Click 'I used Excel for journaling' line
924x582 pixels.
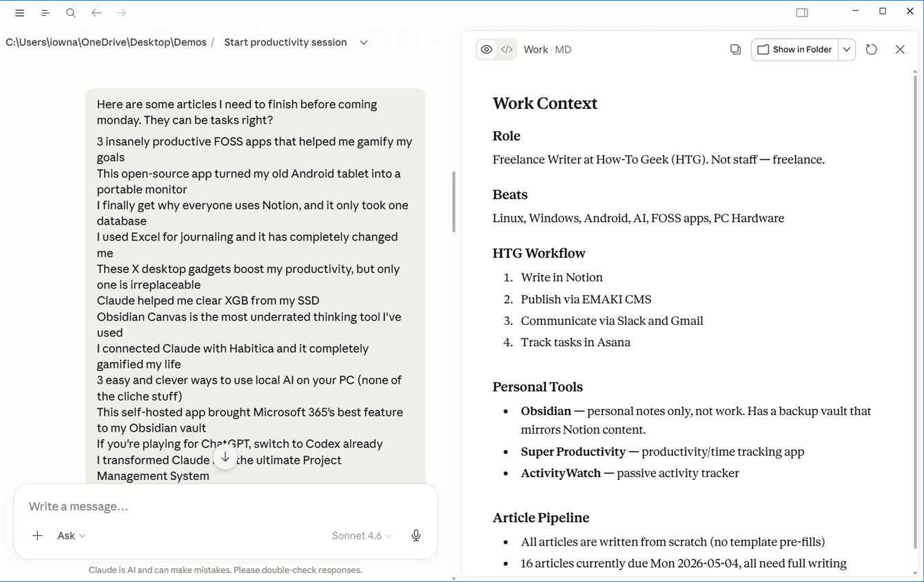pyautogui.click(x=247, y=245)
